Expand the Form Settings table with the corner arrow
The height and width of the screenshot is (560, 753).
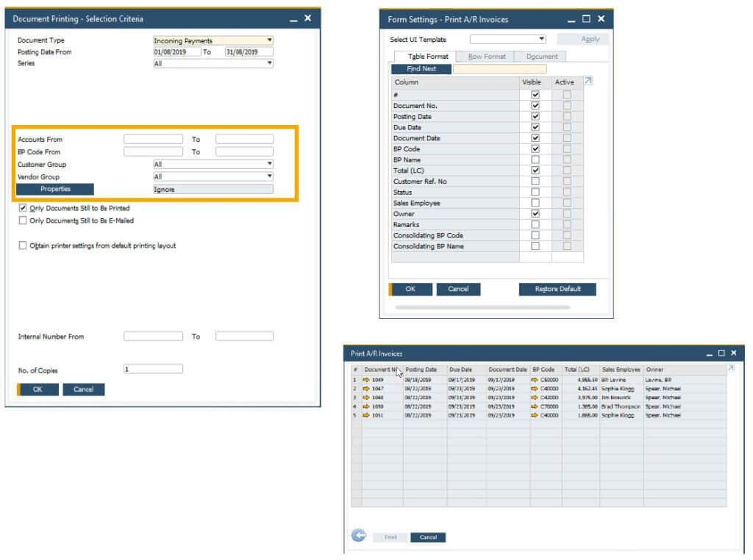588,82
